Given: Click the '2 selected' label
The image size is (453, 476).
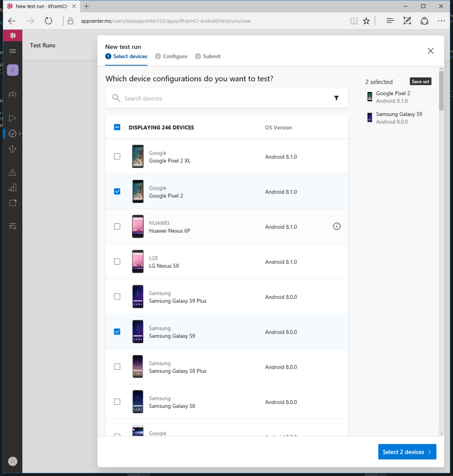Looking at the screenshot, I should coord(379,82).
